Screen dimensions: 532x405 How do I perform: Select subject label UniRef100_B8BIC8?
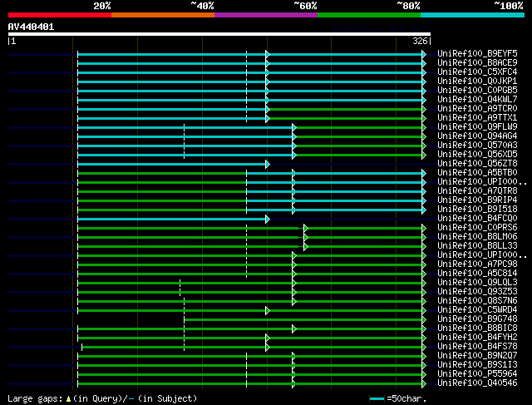(x=477, y=328)
